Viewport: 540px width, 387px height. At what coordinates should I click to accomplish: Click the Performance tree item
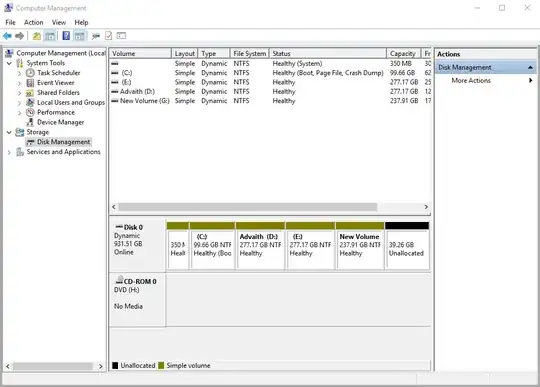[x=56, y=112]
